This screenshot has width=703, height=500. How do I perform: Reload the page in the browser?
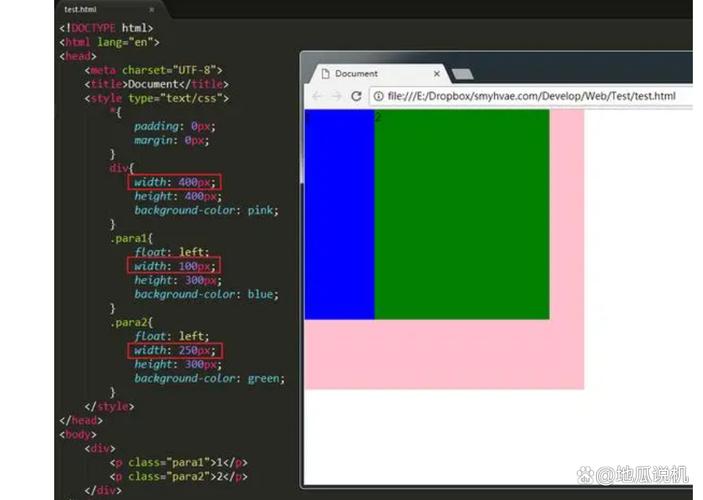(356, 96)
